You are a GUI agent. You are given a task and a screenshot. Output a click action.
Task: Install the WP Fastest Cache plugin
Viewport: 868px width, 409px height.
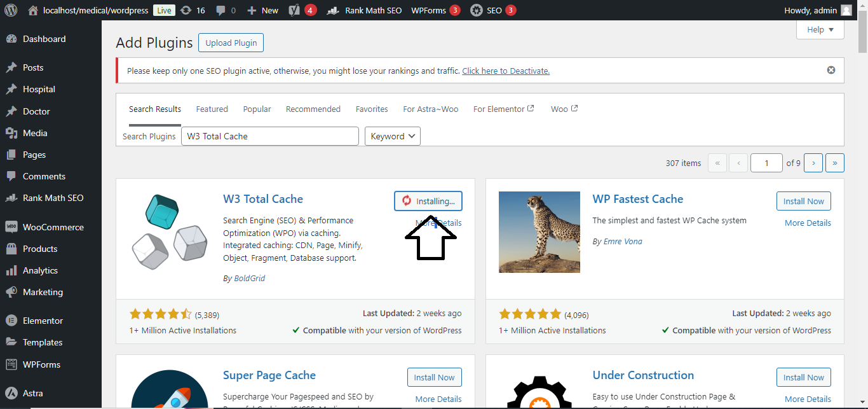[x=803, y=201]
